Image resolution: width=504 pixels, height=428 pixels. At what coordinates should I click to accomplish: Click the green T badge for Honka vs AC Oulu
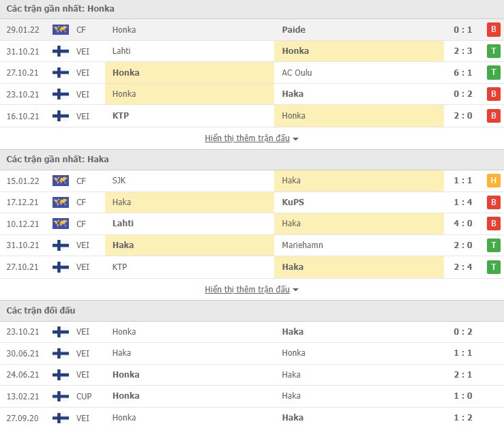[x=493, y=73]
